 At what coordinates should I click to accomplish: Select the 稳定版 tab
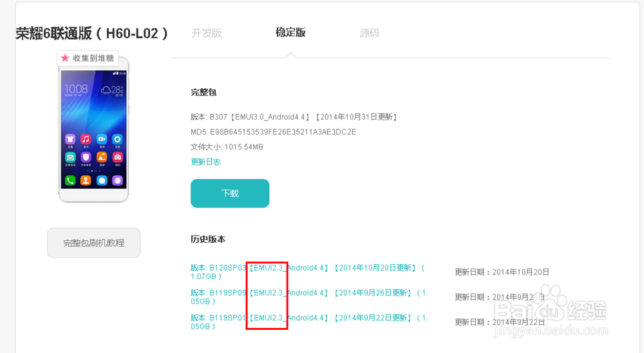[290, 32]
